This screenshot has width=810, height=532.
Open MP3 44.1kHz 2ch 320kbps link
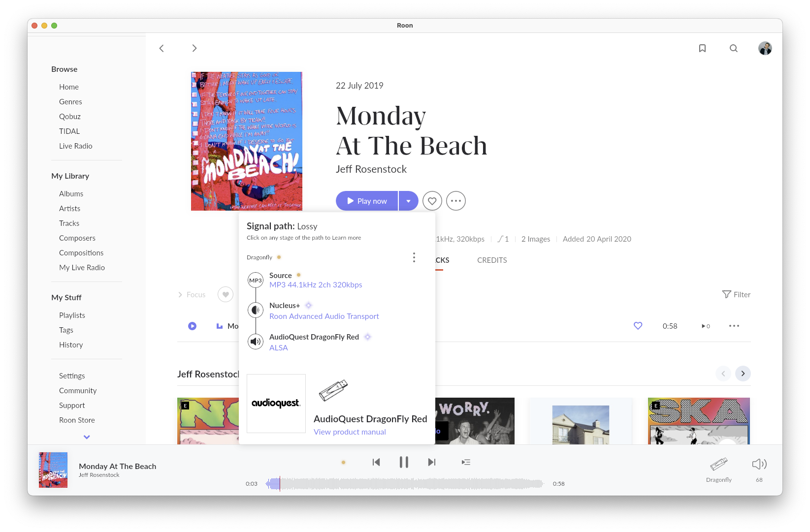pos(316,285)
